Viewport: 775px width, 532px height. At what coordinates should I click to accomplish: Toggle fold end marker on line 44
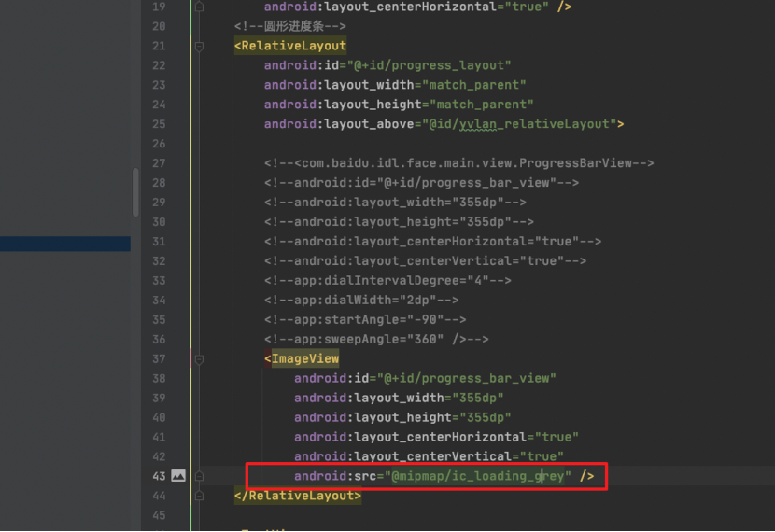(x=199, y=496)
